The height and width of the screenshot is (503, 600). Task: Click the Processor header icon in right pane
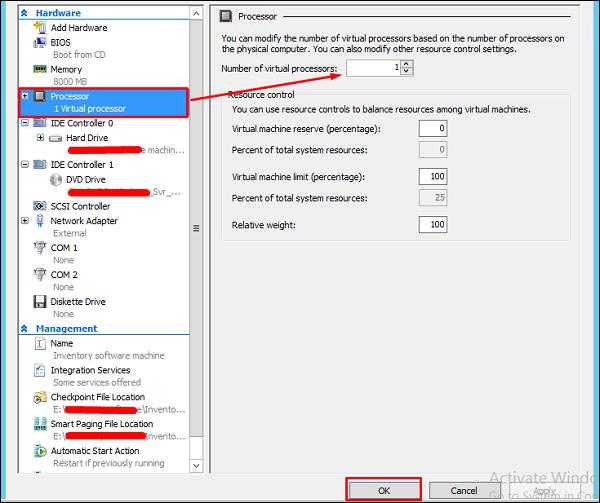226,16
